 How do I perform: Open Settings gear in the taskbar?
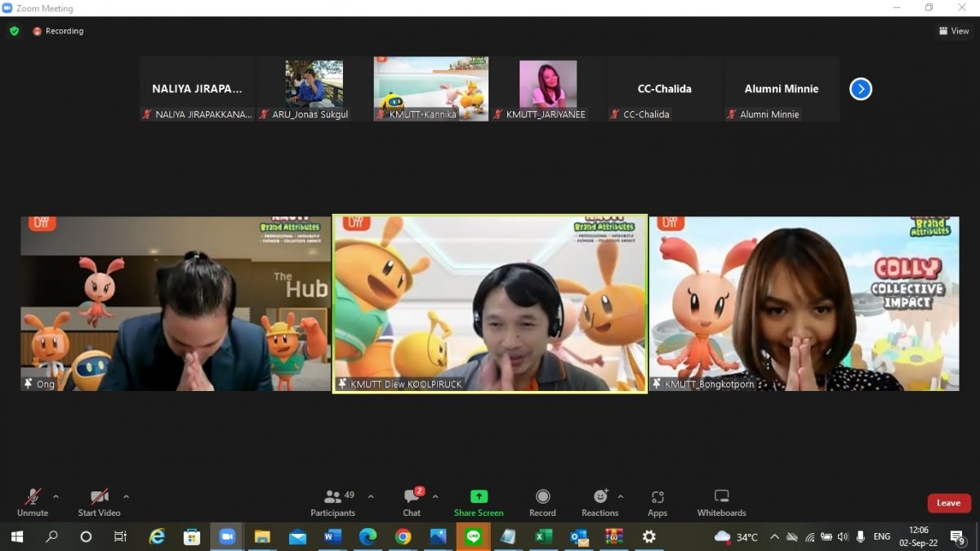pyautogui.click(x=648, y=536)
